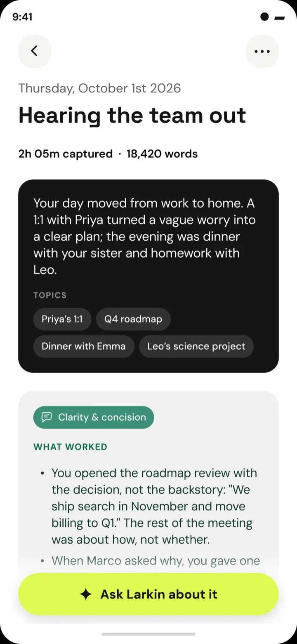The width and height of the screenshot is (297, 644).
Task: Tap the chat icon in Clarity & concision badge
Action: click(x=47, y=417)
